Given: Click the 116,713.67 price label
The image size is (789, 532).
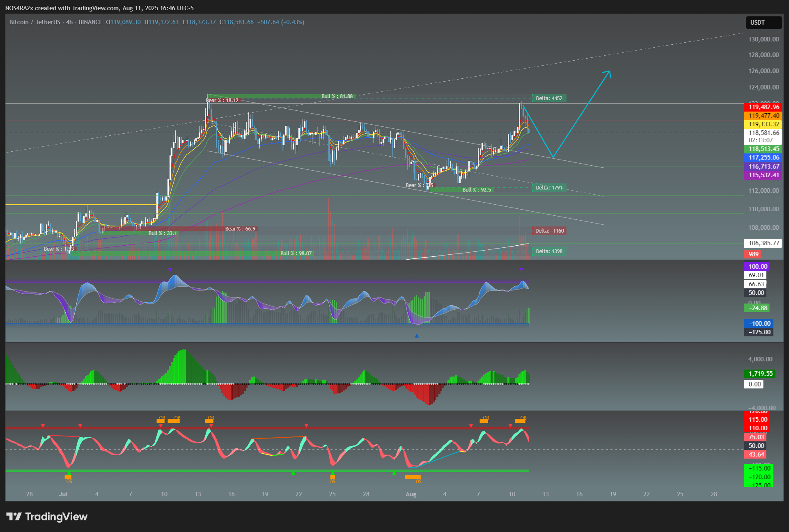Looking at the screenshot, I should 763,167.
